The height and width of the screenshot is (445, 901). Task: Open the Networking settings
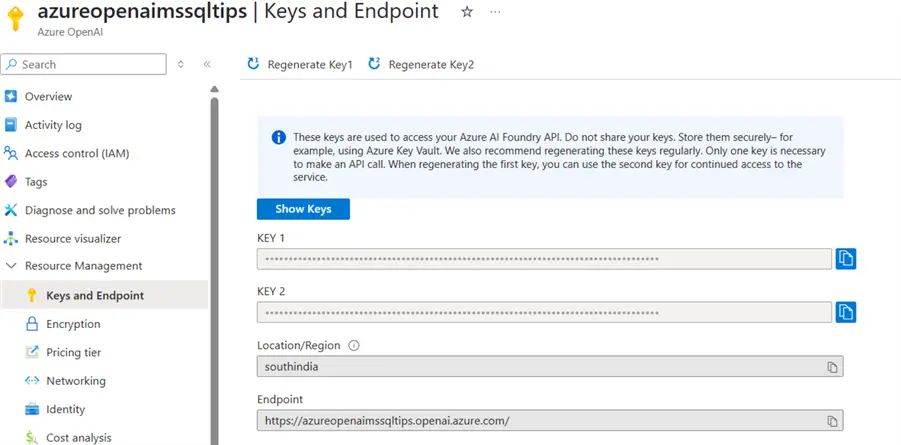pos(76,381)
